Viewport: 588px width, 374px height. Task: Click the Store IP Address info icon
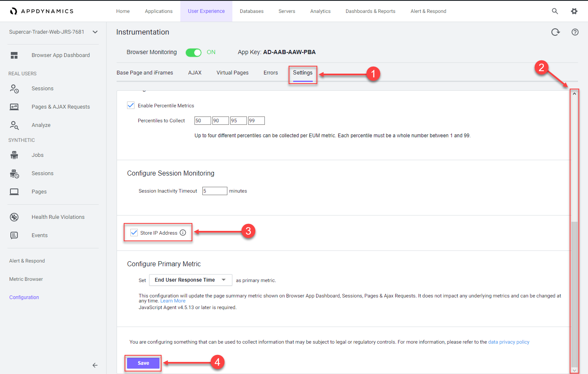183,233
